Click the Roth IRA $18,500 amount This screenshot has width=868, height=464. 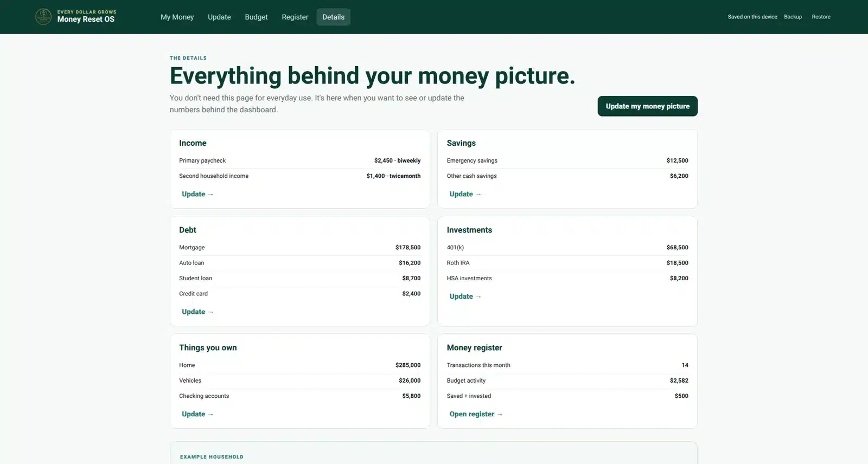[677, 263]
